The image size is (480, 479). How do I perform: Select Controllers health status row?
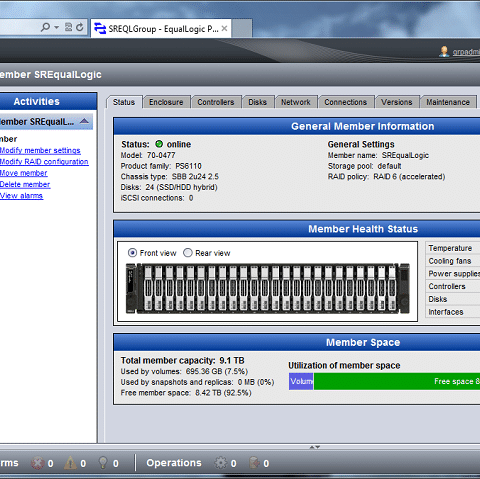pos(453,286)
